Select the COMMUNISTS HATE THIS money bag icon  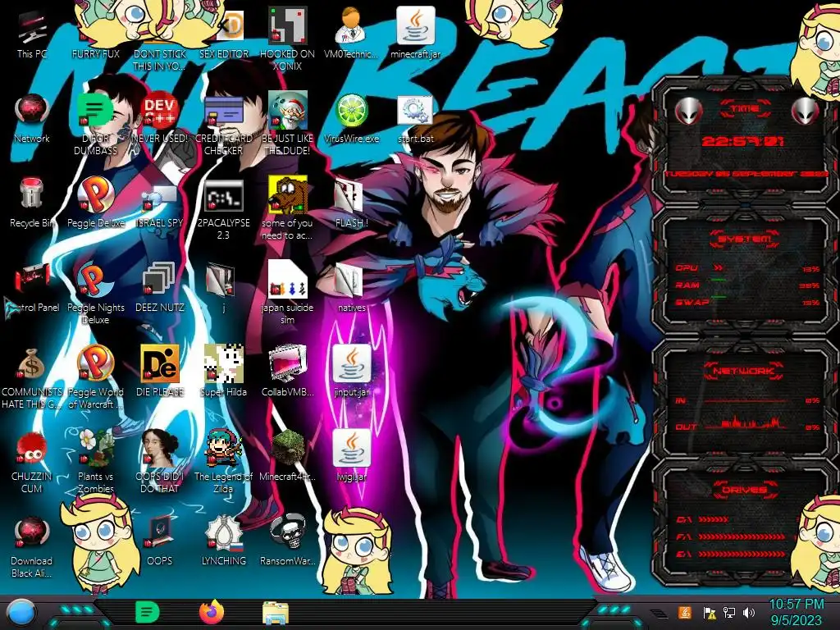click(32, 377)
